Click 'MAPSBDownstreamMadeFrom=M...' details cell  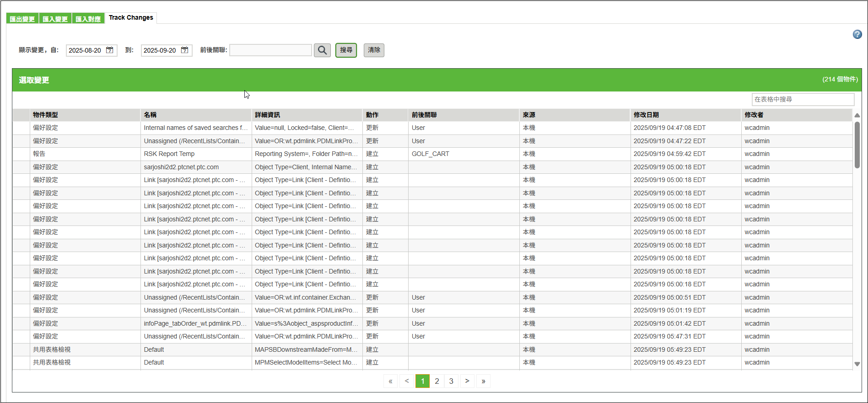tap(306, 349)
